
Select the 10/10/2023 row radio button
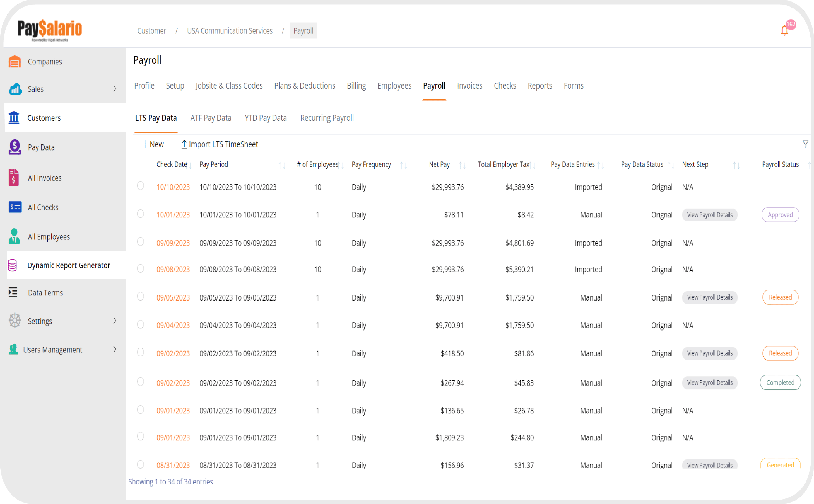pyautogui.click(x=140, y=186)
